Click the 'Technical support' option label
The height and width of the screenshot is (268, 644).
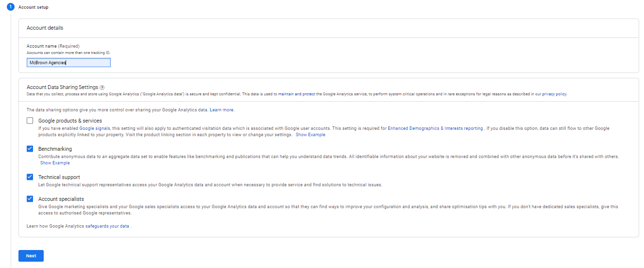pyautogui.click(x=59, y=177)
